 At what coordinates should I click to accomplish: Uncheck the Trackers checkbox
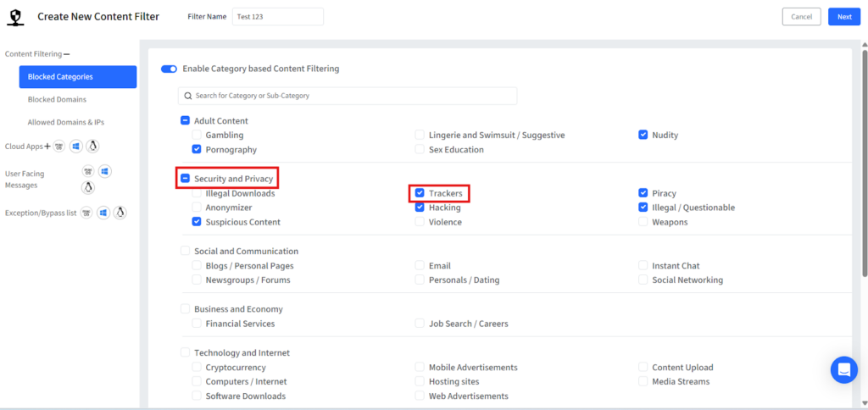pos(420,193)
